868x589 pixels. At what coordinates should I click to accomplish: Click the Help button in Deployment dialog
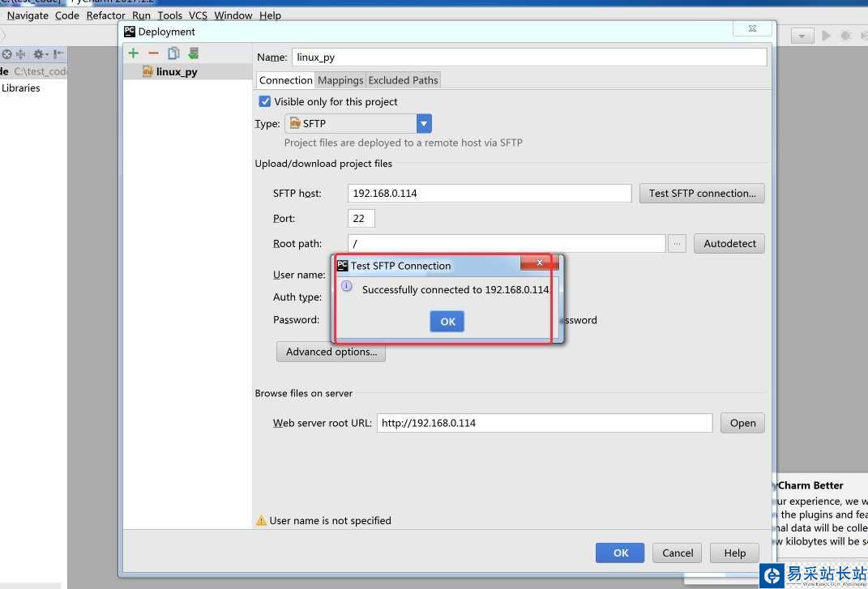click(734, 553)
